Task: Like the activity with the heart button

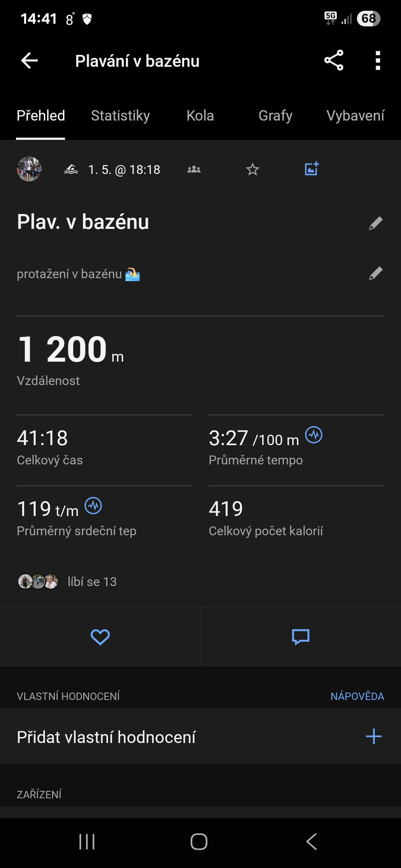Action: [x=100, y=637]
